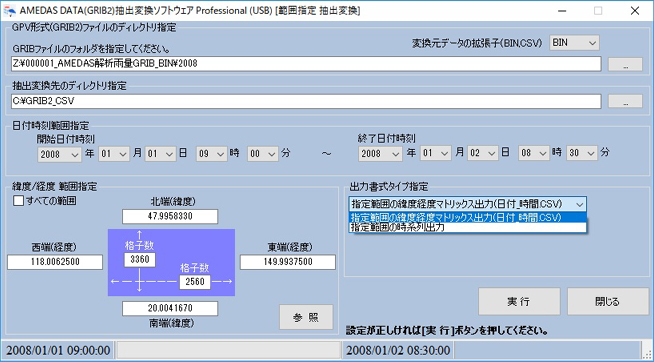This screenshot has height=362, width=654.
Task: Browse for GRIB source folder button
Action: [x=625, y=64]
